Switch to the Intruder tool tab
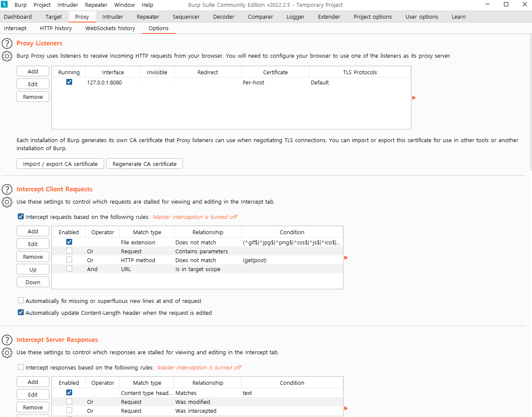This screenshot has height=417, width=532. pos(113,17)
